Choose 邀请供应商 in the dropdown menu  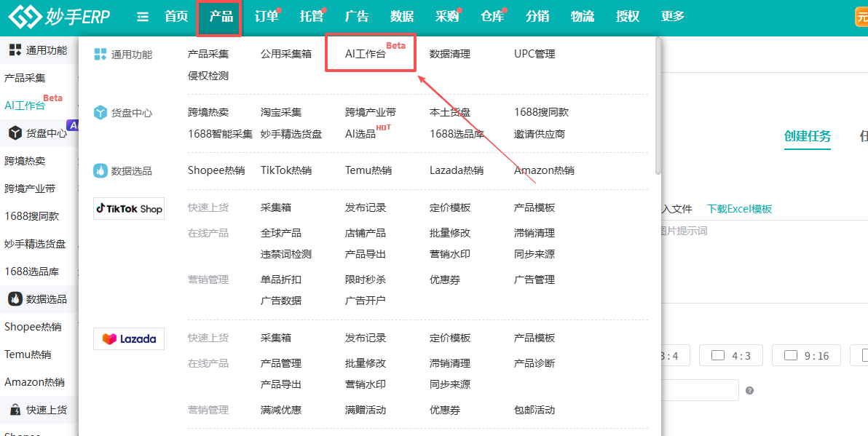click(x=539, y=134)
